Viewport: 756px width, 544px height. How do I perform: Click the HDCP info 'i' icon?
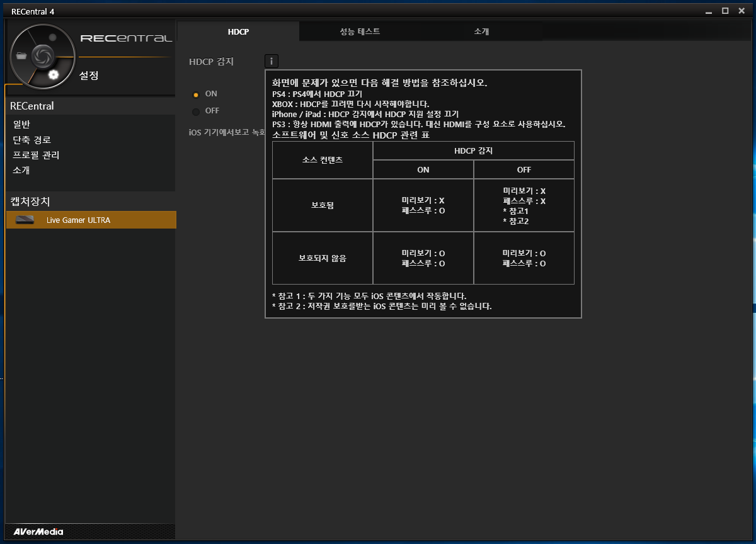[x=272, y=61]
